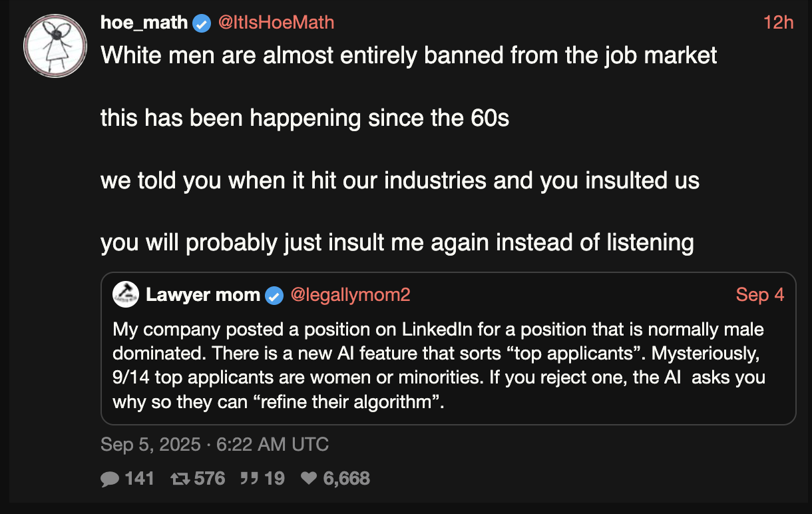The image size is (812, 514).
Task: Click the hoe_math display name
Action: 144,23
